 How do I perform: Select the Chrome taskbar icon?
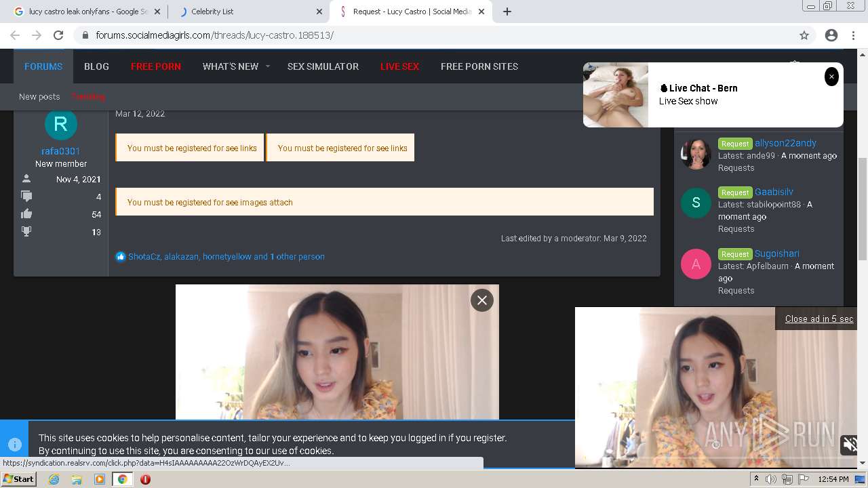point(122,479)
